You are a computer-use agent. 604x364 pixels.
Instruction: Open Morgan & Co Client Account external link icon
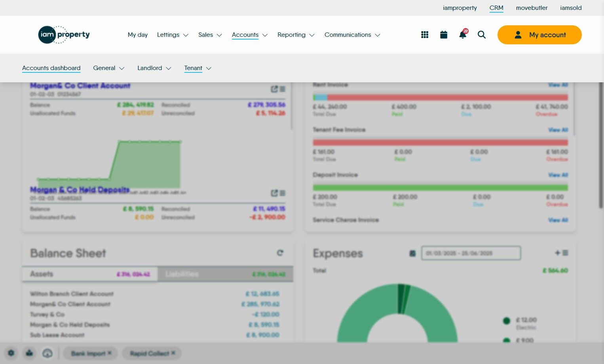point(274,89)
